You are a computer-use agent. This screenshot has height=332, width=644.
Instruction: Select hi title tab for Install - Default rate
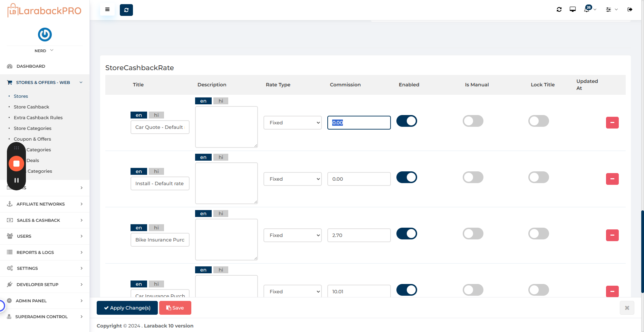[x=156, y=171]
